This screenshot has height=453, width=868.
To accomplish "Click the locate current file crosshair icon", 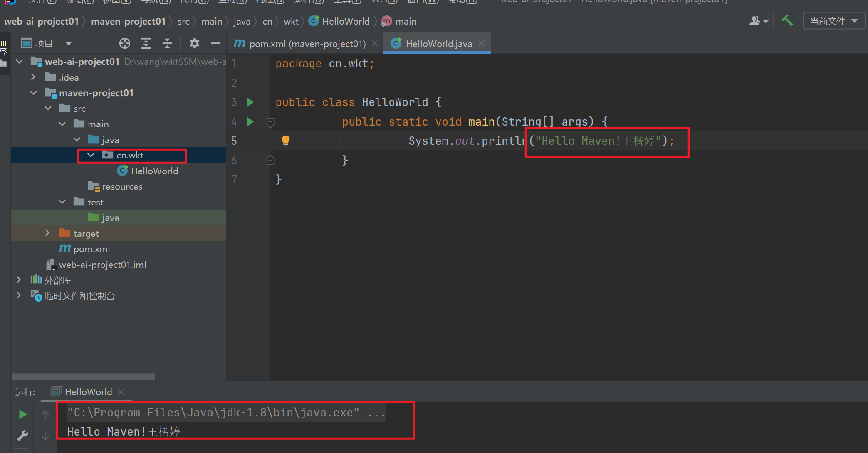I will coord(124,43).
